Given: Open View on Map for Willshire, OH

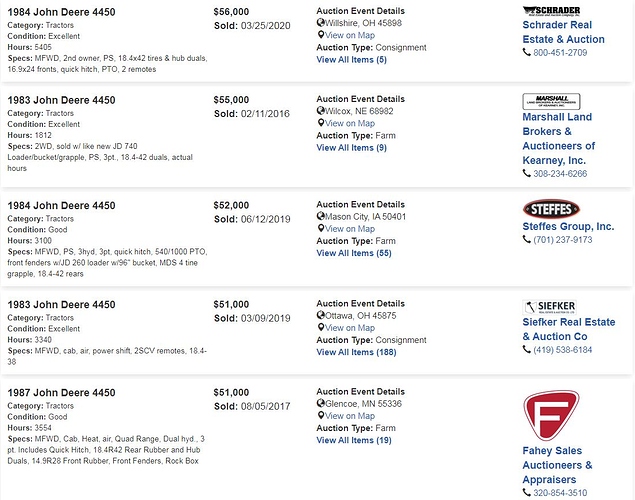Looking at the screenshot, I should click(350, 35).
